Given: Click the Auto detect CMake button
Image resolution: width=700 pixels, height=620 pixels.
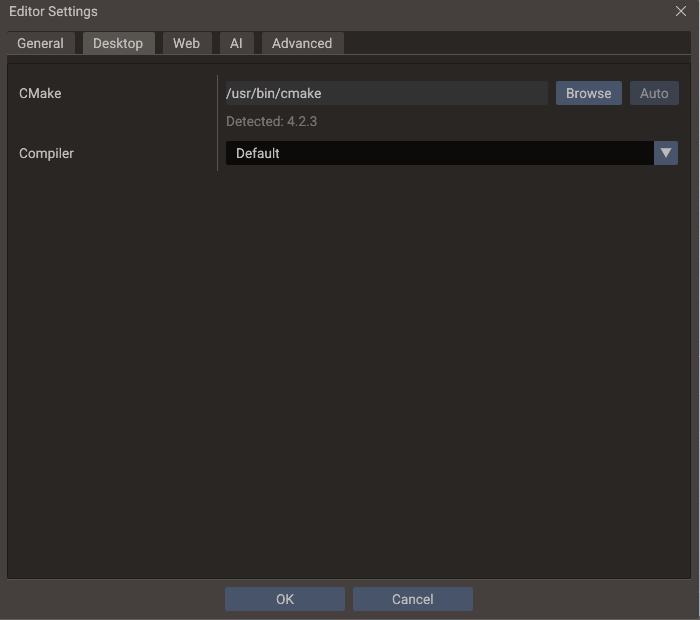Looking at the screenshot, I should point(654,93).
